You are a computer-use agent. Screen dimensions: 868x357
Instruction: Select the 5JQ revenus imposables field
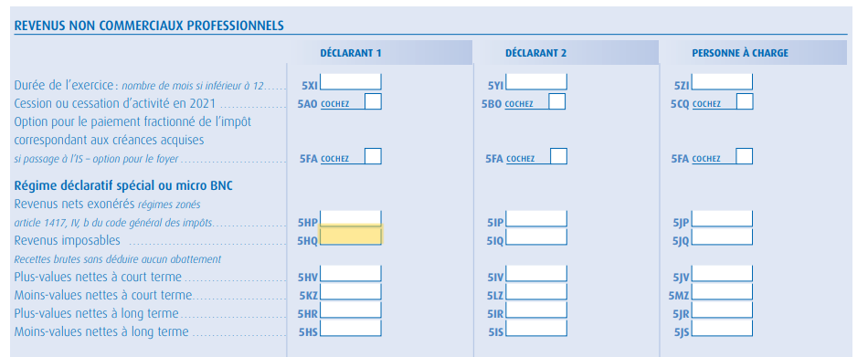(723, 236)
